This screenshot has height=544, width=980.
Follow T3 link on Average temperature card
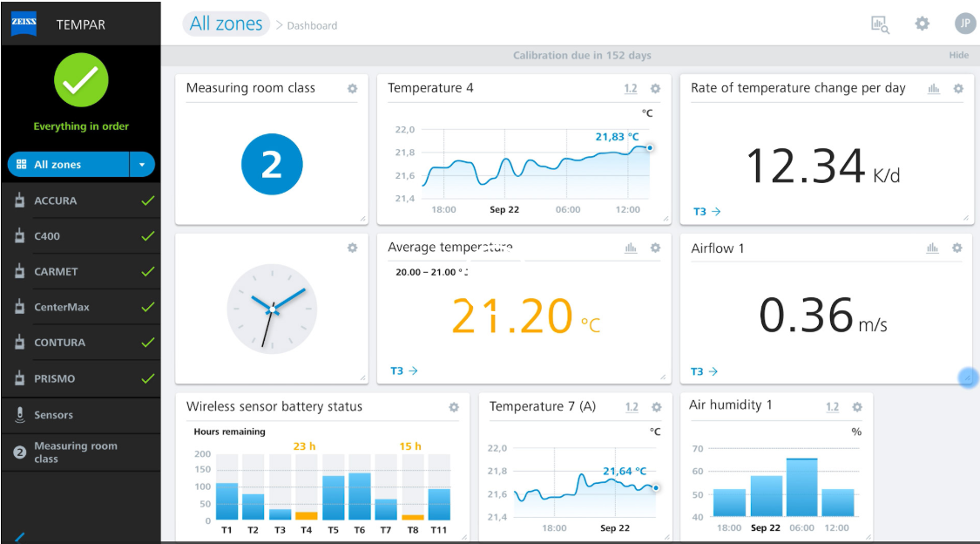tap(403, 371)
